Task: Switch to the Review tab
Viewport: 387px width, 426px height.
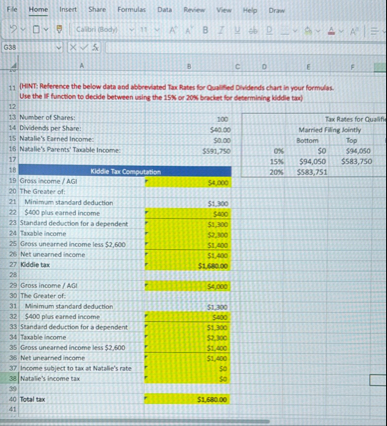Action: (194, 10)
